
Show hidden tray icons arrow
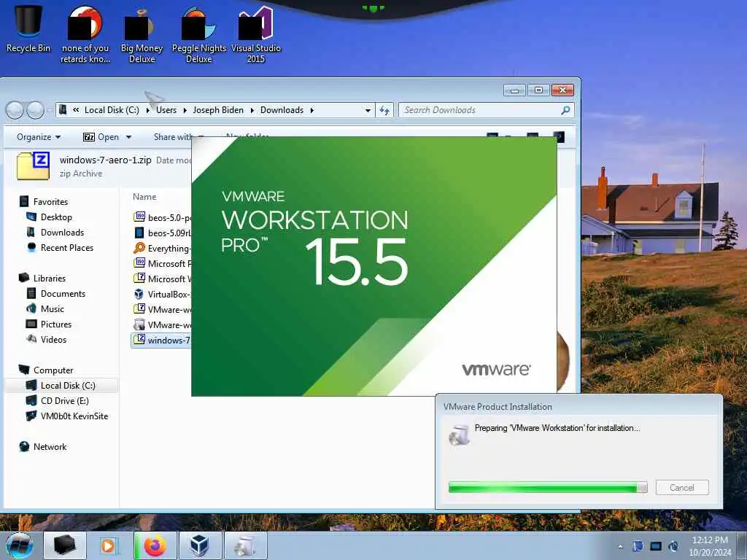(x=620, y=546)
